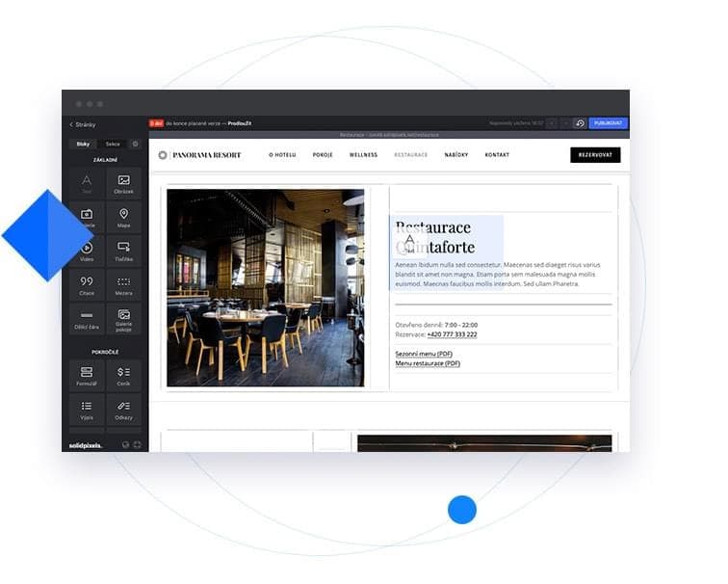Add the Tlačítko button block
728x584 pixels.
123,251
